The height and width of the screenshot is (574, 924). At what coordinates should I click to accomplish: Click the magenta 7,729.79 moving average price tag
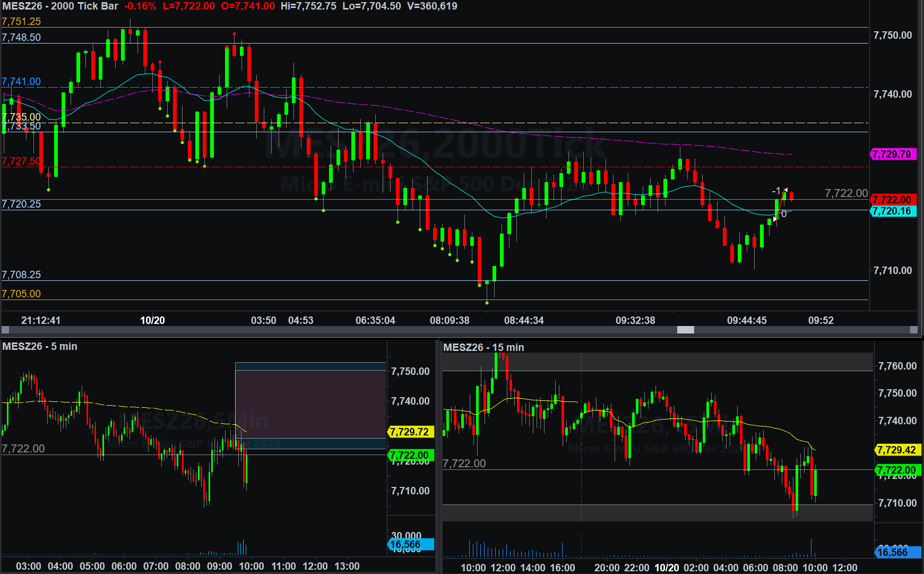click(x=893, y=155)
